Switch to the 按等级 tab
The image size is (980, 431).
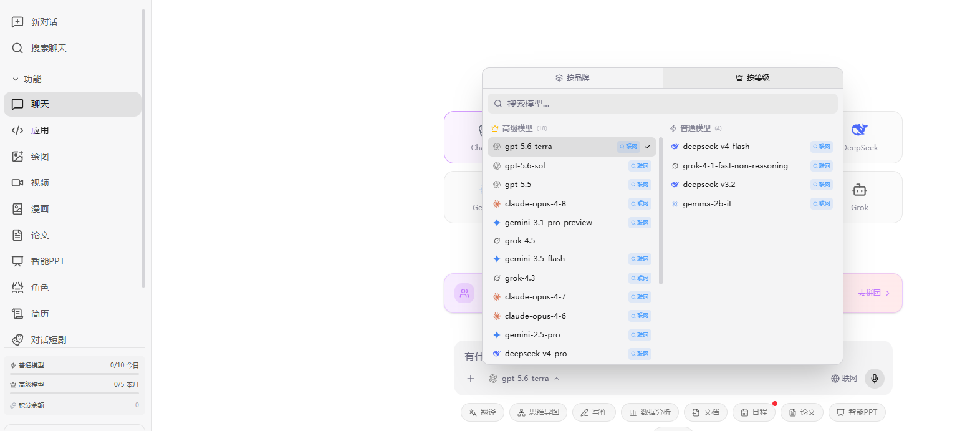click(752, 78)
